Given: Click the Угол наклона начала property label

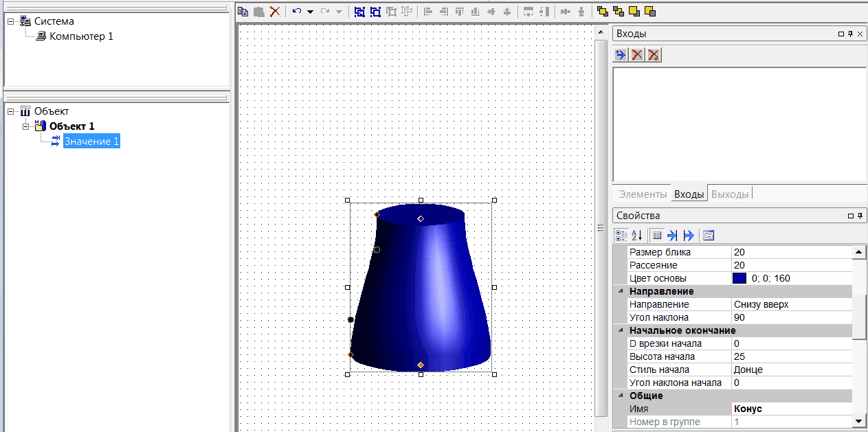Looking at the screenshot, I should tap(676, 383).
